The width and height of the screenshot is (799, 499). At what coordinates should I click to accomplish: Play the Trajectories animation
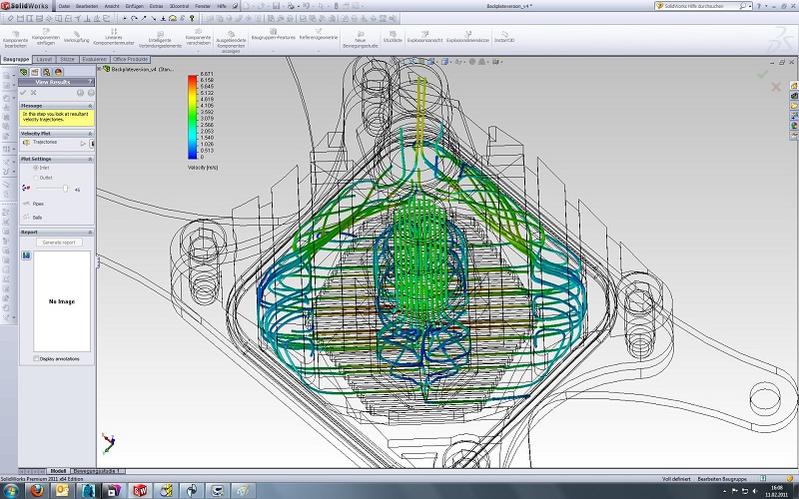[84, 144]
